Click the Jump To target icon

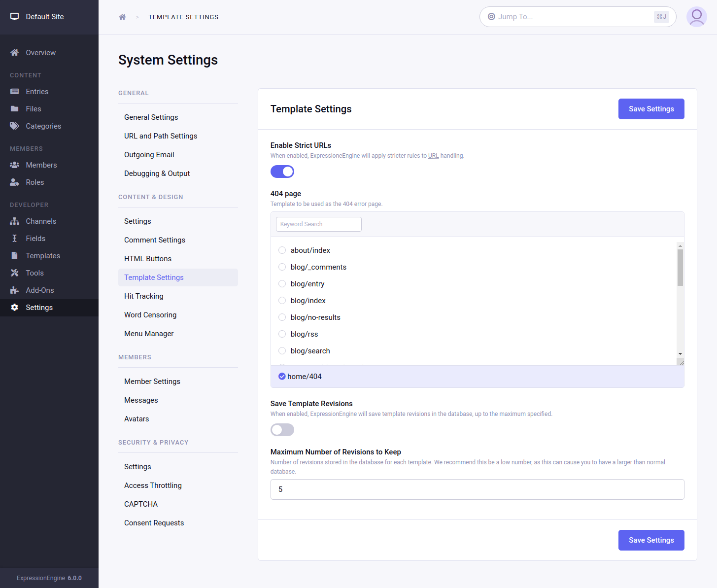pyautogui.click(x=491, y=17)
